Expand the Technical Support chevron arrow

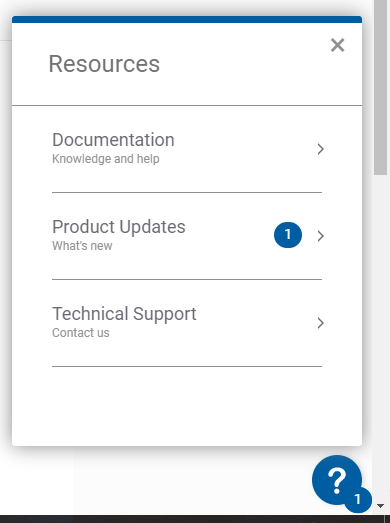(321, 323)
